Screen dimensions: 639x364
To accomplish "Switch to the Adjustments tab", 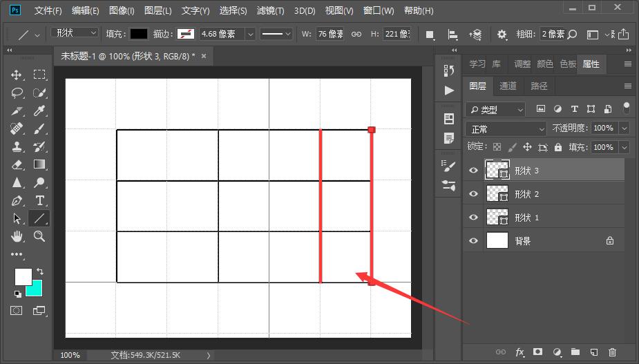I will pyautogui.click(x=522, y=64).
